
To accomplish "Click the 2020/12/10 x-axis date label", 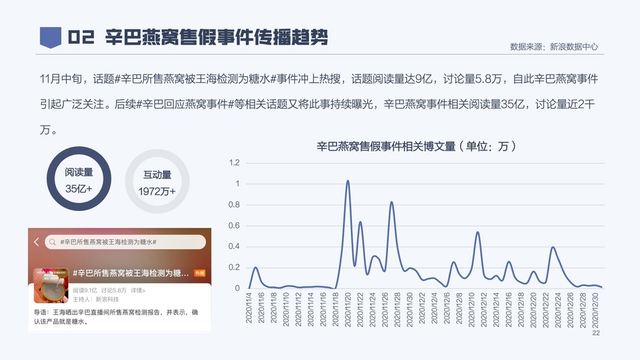I will 471,309.
